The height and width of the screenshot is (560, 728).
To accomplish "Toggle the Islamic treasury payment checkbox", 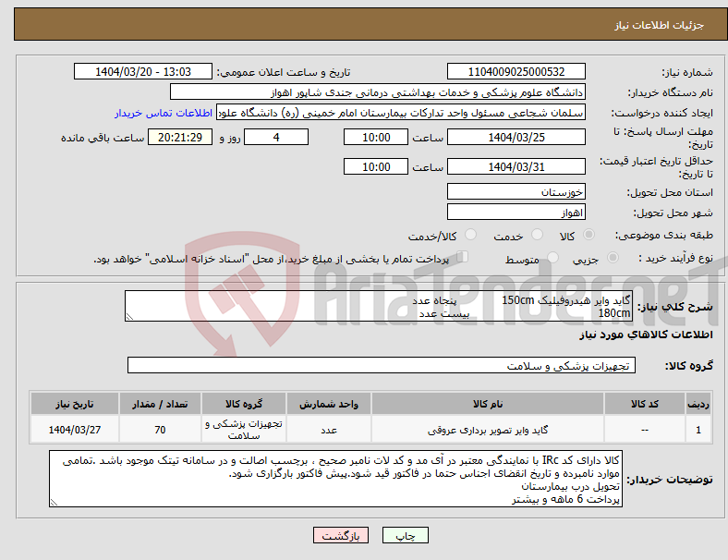I will point(463,257).
